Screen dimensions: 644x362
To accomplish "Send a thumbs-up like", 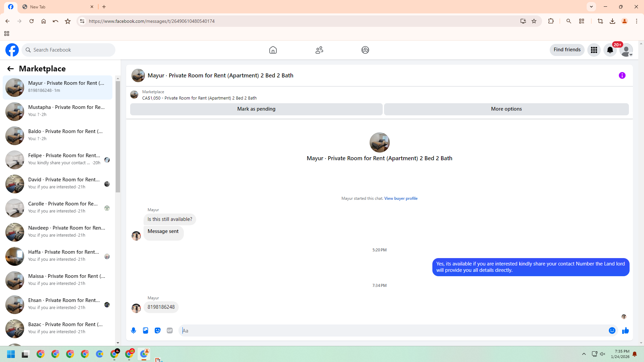I will [x=626, y=330].
